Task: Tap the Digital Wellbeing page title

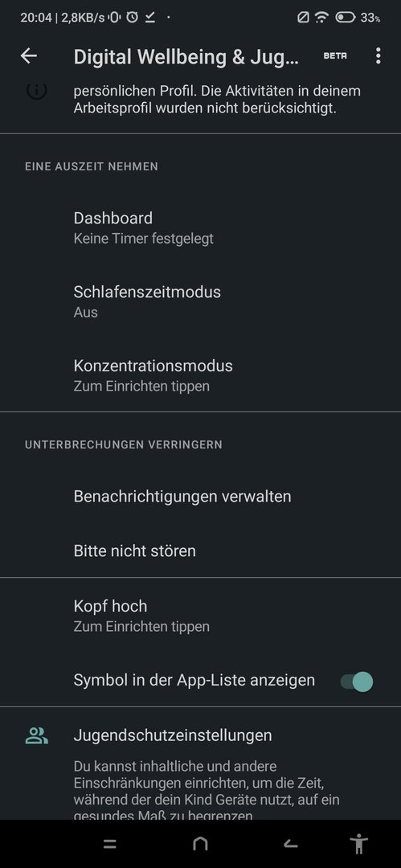Action: 186,57
